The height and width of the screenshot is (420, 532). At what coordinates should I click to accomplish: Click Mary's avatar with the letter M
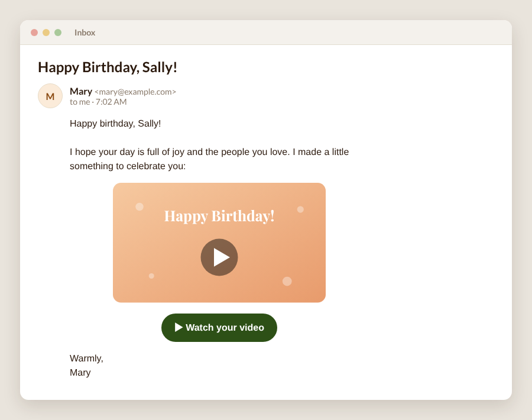[50, 96]
